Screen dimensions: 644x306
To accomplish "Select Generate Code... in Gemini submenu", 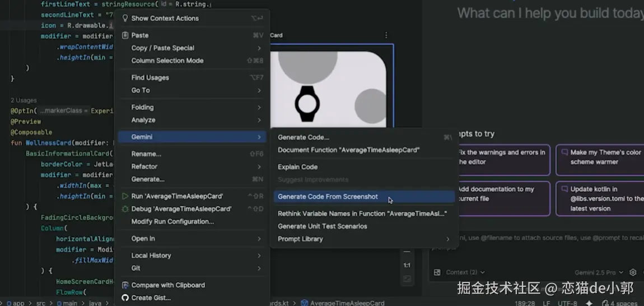I will point(365,137).
